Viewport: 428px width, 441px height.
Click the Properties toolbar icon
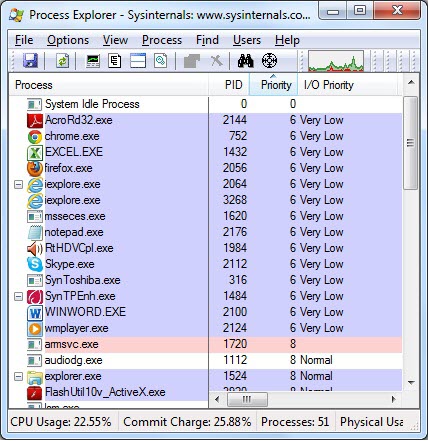coord(192,61)
